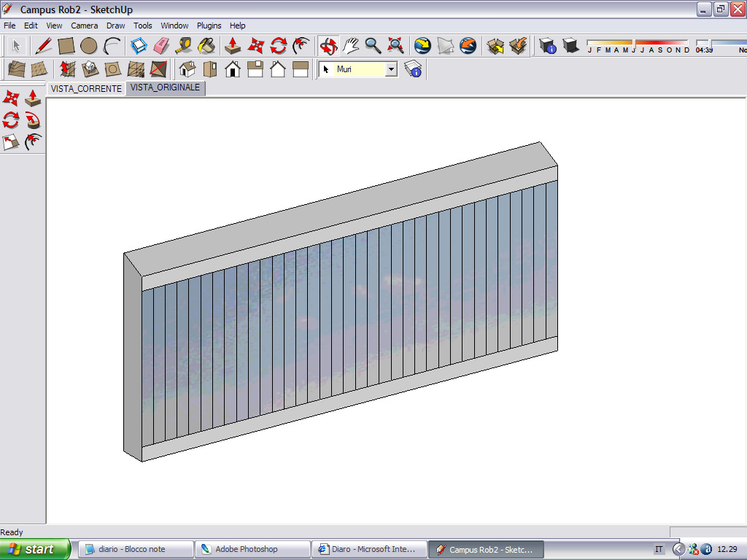This screenshot has width=747, height=560.
Task: Get current view from Google Earth
Action: pyautogui.click(x=422, y=46)
